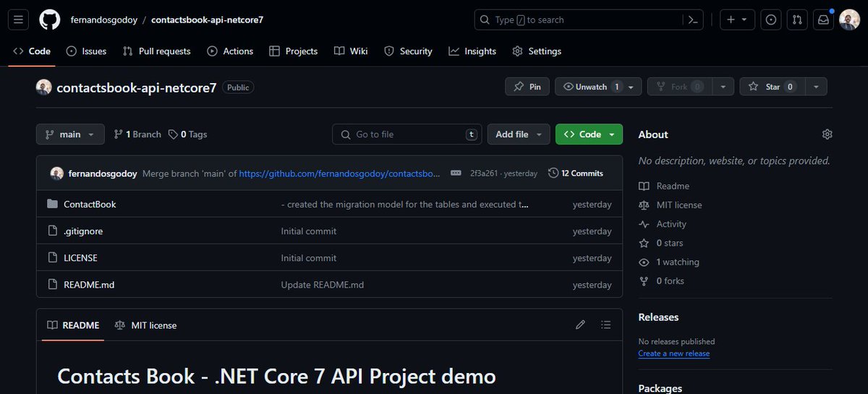
Task: Open the Add file dropdown
Action: (x=519, y=134)
